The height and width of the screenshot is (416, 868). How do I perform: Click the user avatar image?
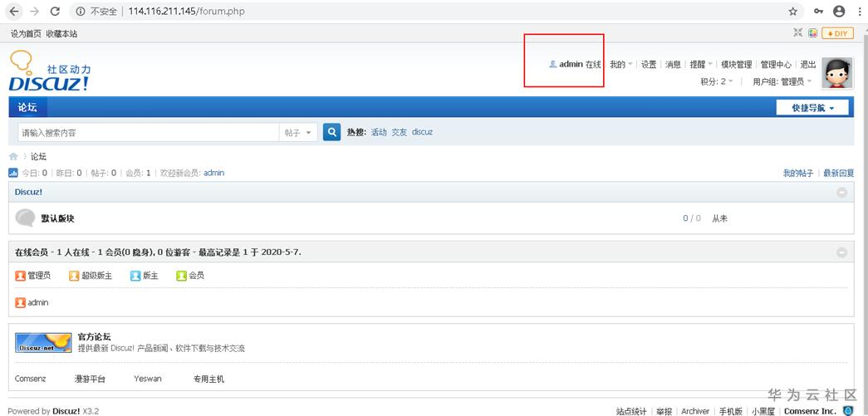click(837, 72)
